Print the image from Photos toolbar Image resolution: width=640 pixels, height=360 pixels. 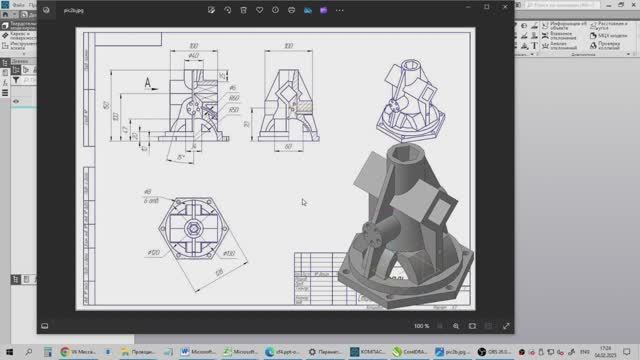(x=291, y=10)
